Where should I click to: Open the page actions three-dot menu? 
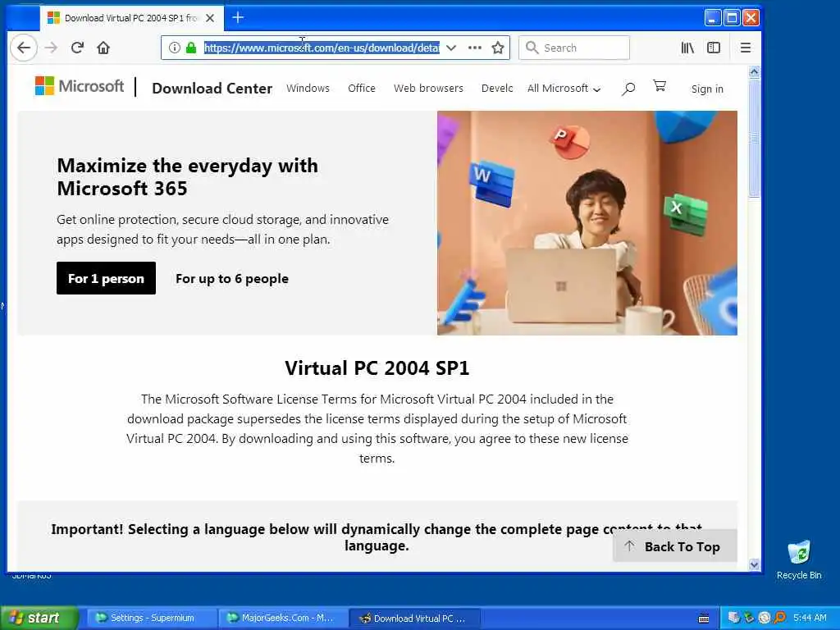[475, 48]
